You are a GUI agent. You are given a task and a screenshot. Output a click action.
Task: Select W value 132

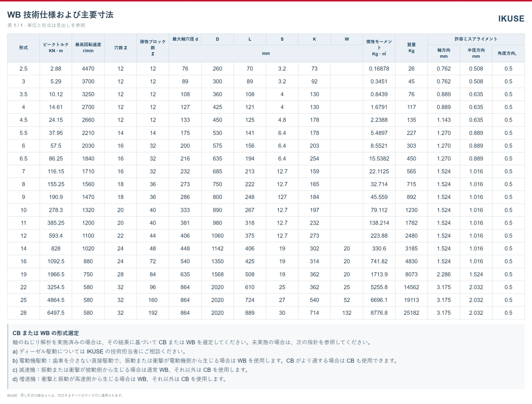click(347, 313)
